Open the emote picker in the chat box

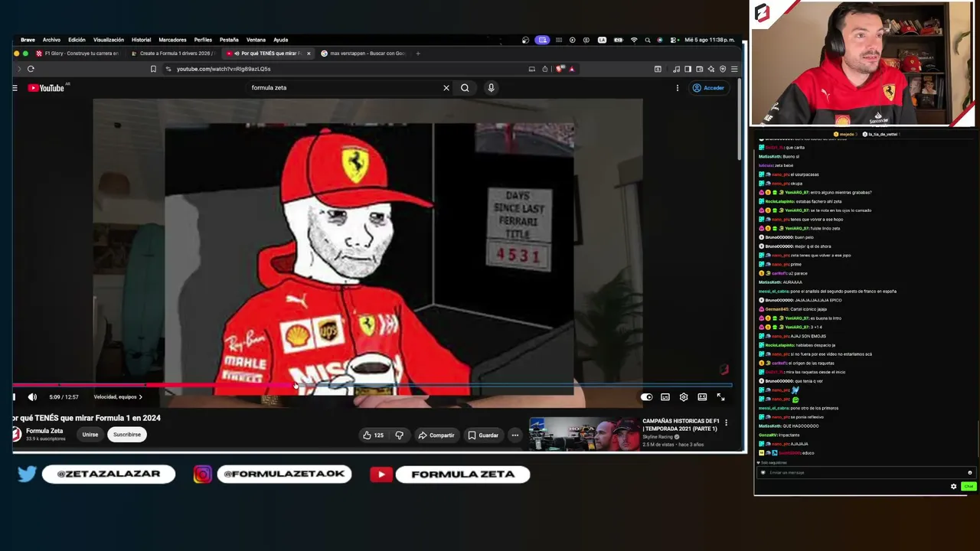pos(969,473)
